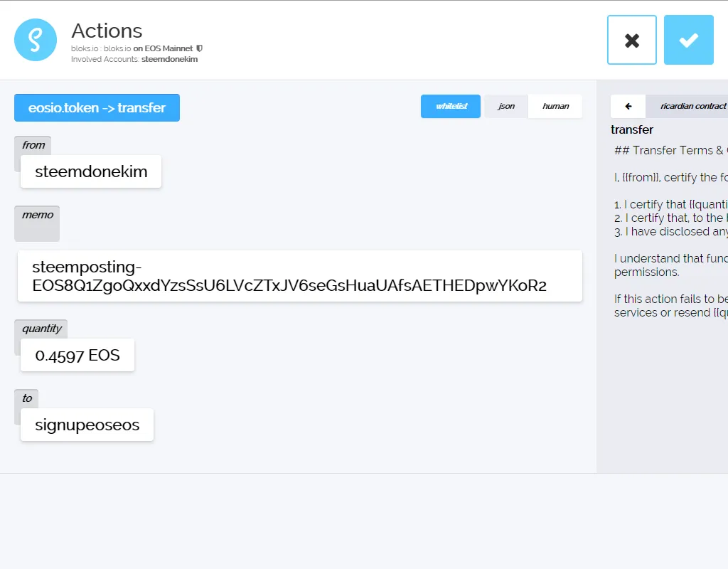This screenshot has height=569, width=728.
Task: Approve the transaction with the checkmark button
Action: point(688,40)
